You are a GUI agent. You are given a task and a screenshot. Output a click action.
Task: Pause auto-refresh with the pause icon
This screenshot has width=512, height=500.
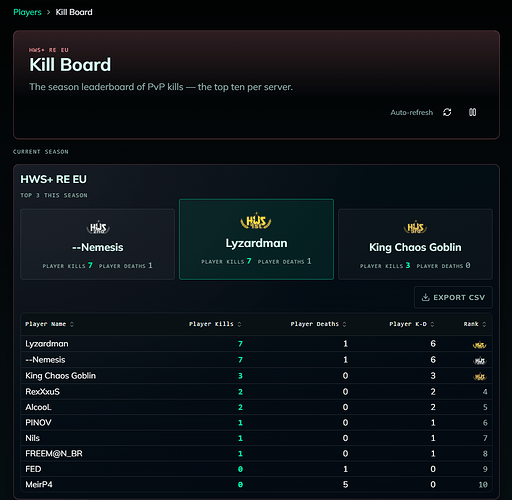472,112
